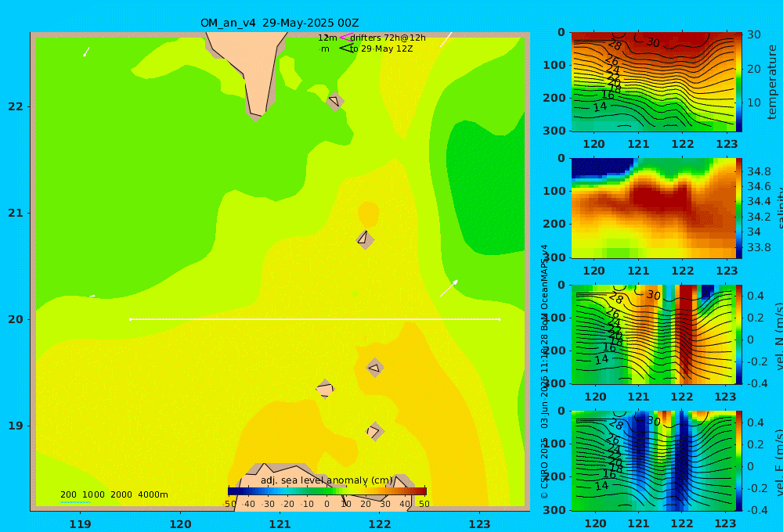Click the vel. N colorbar
This screenshot has width=783, height=532.
[x=739, y=334]
